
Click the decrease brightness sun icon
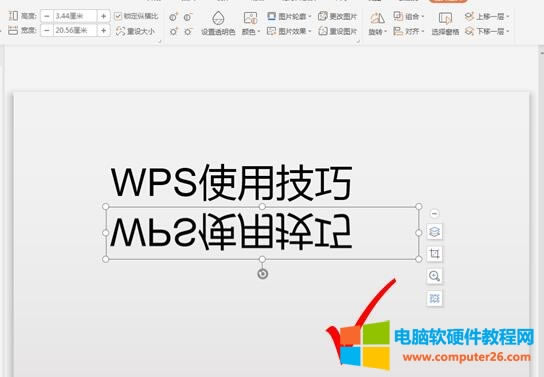coord(188,32)
